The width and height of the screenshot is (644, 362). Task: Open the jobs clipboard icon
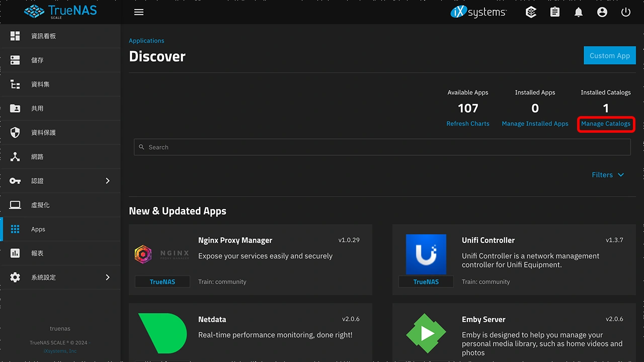555,12
